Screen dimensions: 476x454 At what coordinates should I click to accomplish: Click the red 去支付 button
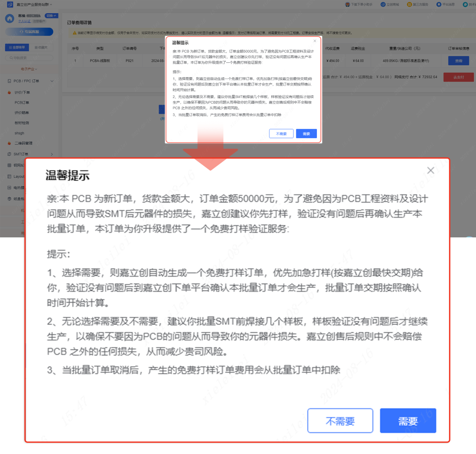[458, 77]
